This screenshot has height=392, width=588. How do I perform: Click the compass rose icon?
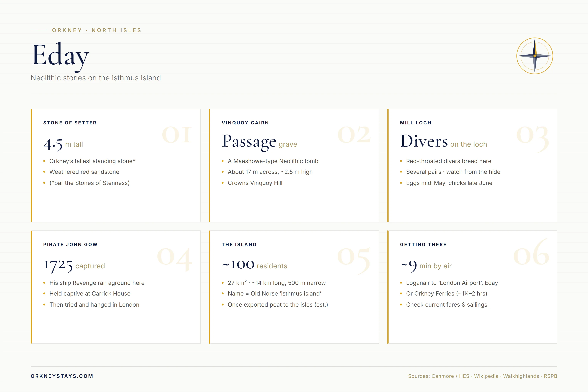[x=534, y=56]
